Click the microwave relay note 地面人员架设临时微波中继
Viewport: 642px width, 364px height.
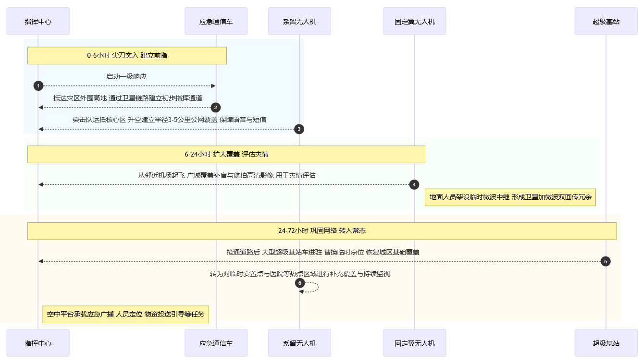click(x=510, y=197)
